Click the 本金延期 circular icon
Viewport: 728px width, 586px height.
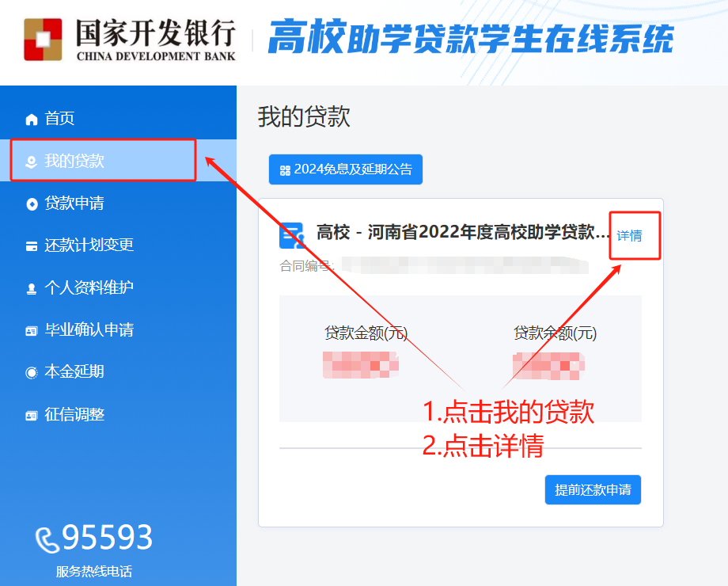click(31, 373)
